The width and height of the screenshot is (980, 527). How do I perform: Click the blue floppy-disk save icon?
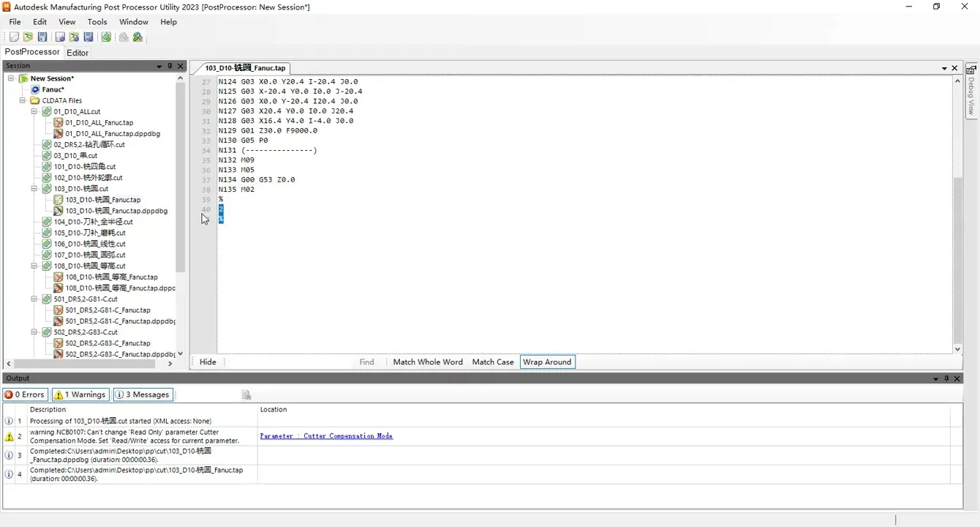pos(42,37)
